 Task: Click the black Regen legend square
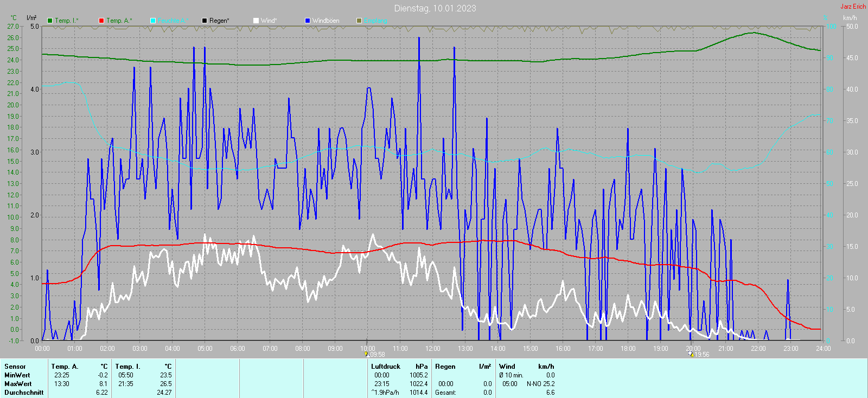click(205, 21)
